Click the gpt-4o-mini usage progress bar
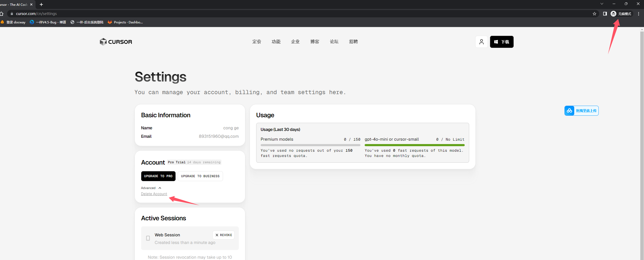Screen dimensions: 644x260 [415, 145]
